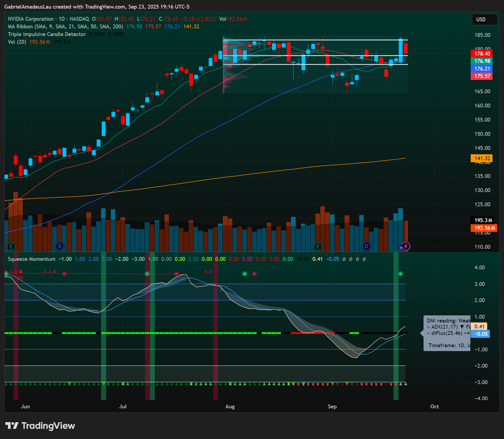
Task: Select the Vol (20) indicator legend
Action: pos(17,42)
